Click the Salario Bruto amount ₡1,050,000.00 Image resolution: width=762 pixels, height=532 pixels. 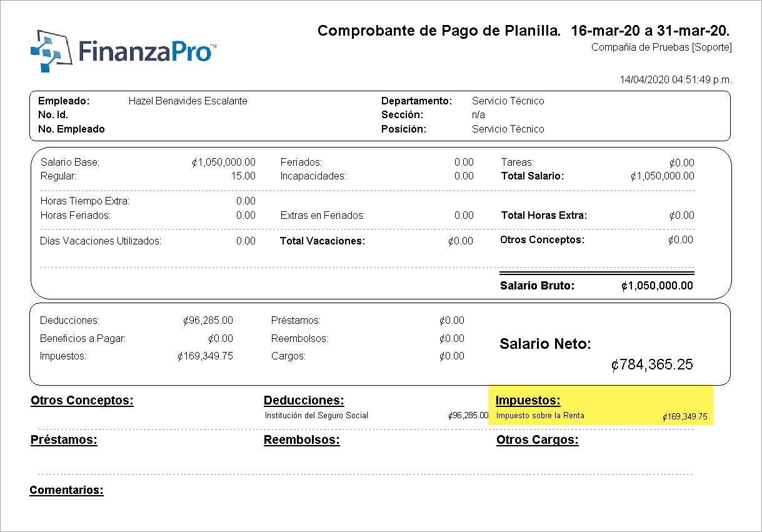(657, 286)
